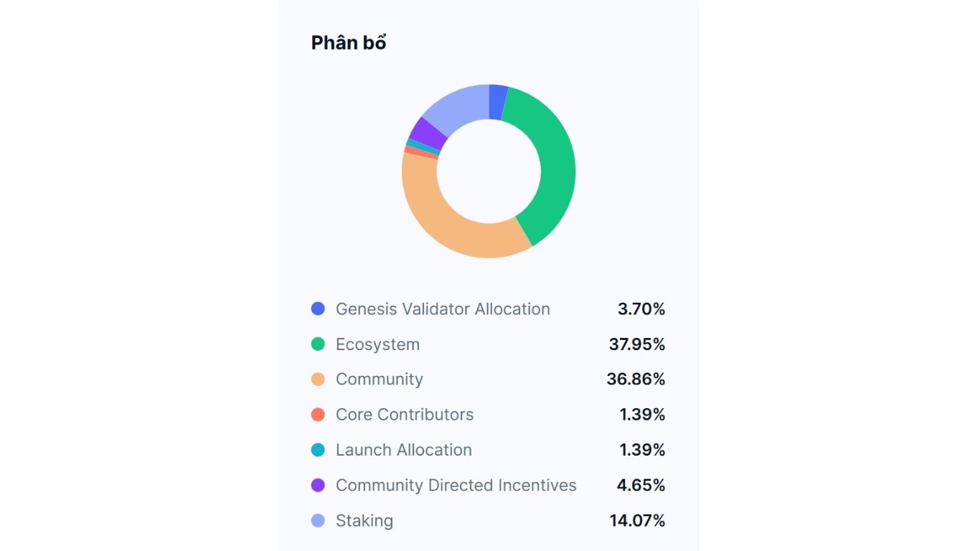Click the 37.95% Ecosystem percentage value
The image size is (980, 551).
[x=637, y=344]
